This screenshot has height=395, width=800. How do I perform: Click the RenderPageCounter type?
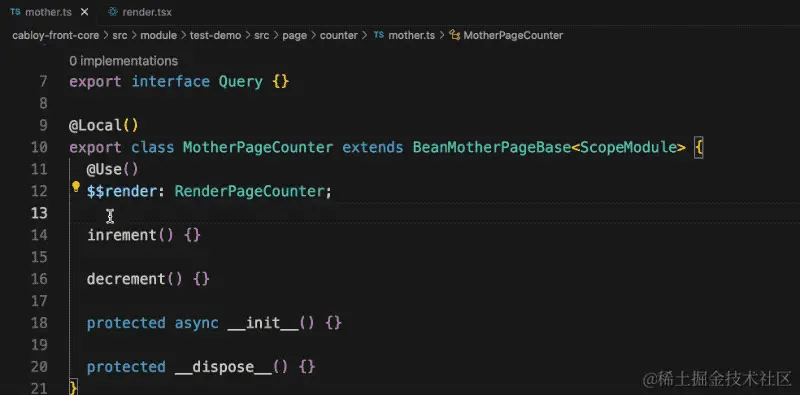pos(249,191)
